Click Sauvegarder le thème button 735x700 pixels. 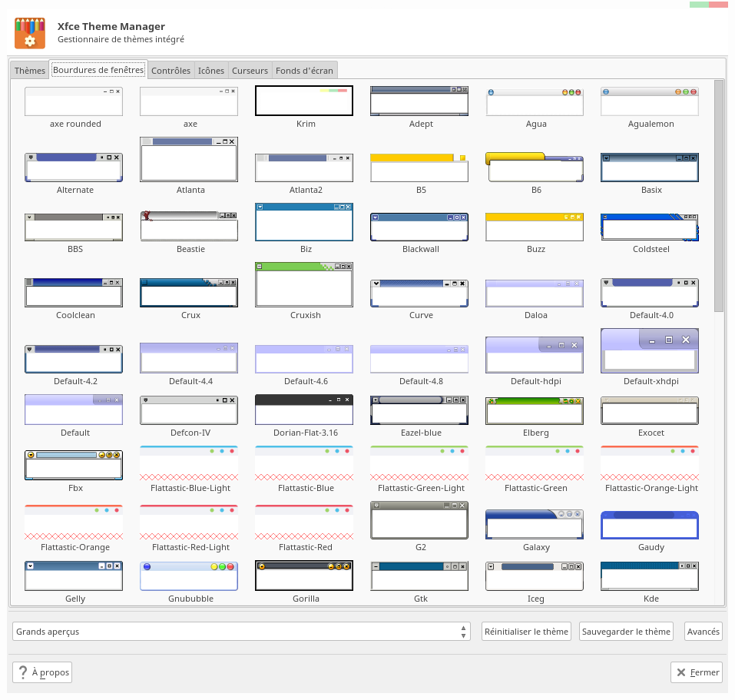pyautogui.click(x=626, y=631)
